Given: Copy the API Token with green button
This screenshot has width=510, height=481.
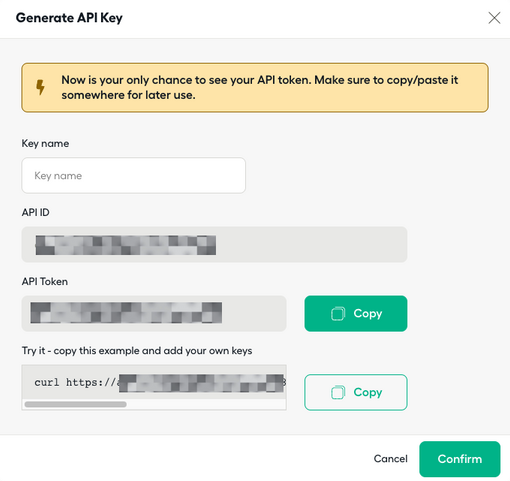Looking at the screenshot, I should (x=356, y=314).
